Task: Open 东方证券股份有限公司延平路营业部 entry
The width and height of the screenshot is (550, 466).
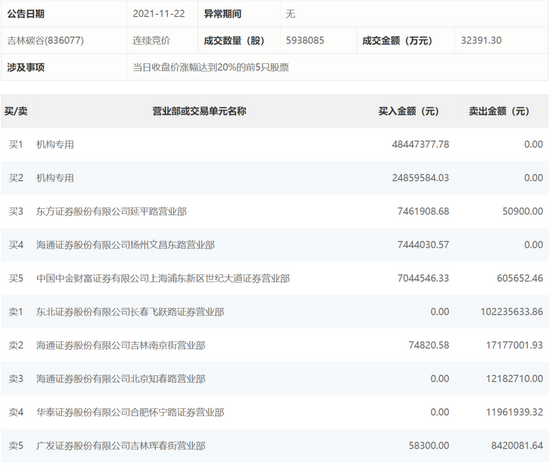Action: tap(112, 211)
